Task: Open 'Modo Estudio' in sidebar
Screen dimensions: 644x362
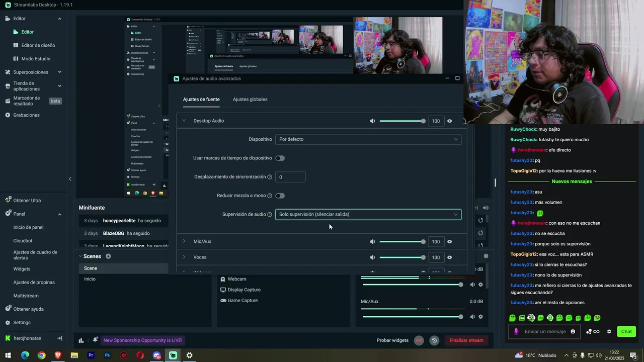Action: pos(36,59)
